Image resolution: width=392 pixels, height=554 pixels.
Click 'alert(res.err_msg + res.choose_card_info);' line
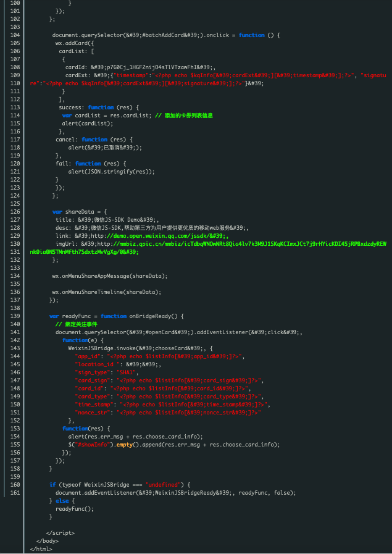click(136, 437)
